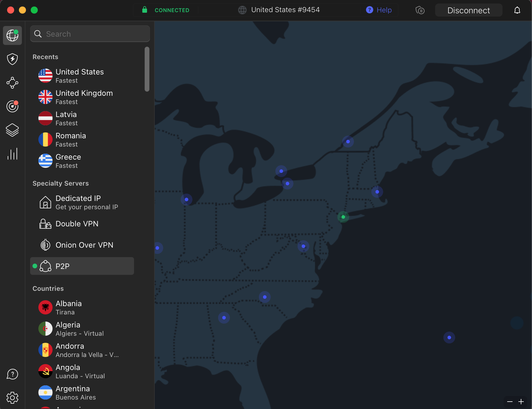Zoom out the map with minus button

(x=510, y=402)
